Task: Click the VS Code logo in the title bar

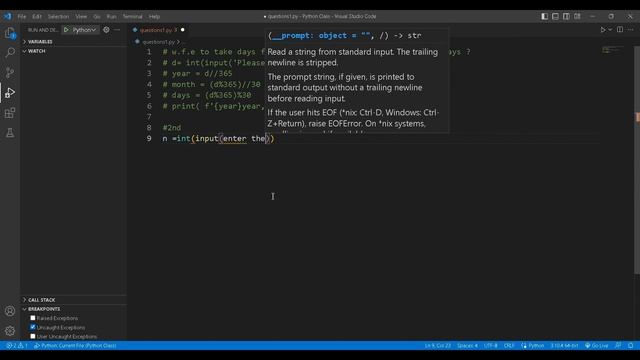Action: coord(8,16)
